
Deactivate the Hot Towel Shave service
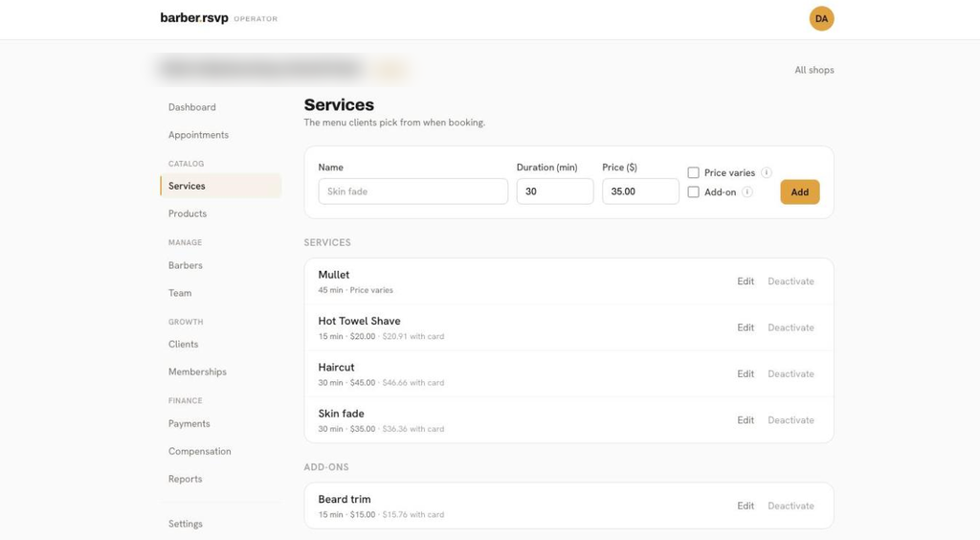click(791, 327)
